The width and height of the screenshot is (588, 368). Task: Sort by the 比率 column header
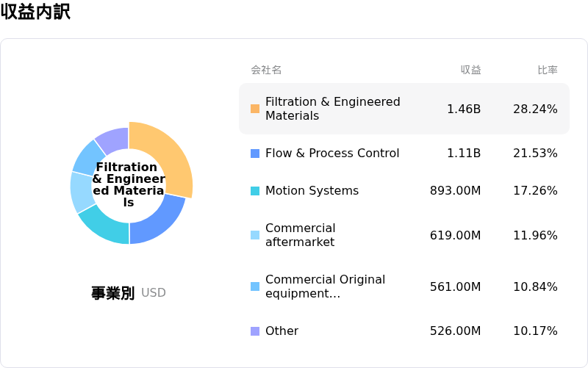tap(547, 70)
